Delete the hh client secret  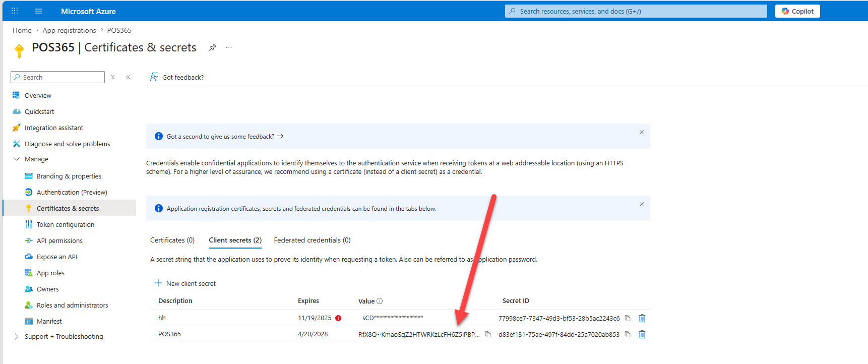point(642,318)
